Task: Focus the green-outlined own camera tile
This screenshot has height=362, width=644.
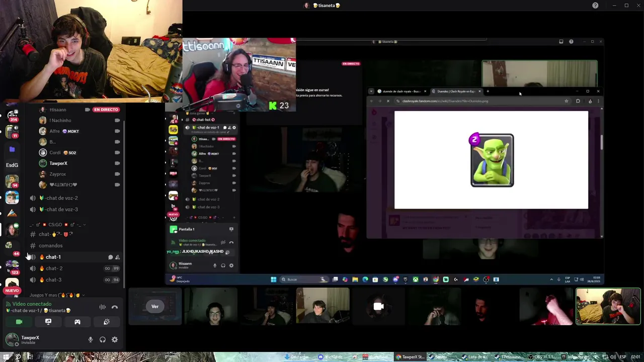Action: [x=608, y=306]
